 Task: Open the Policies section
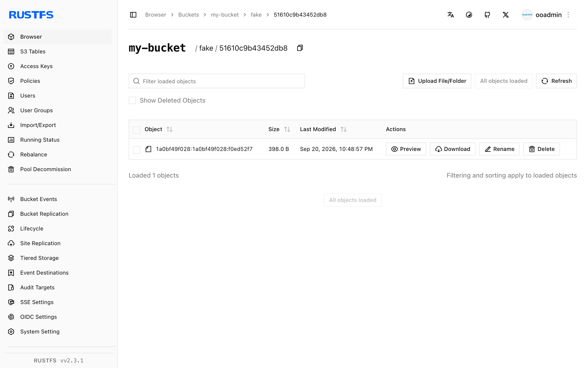(58, 81)
